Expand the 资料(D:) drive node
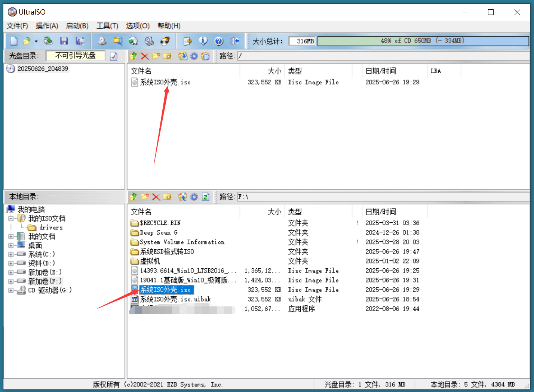 point(11,263)
